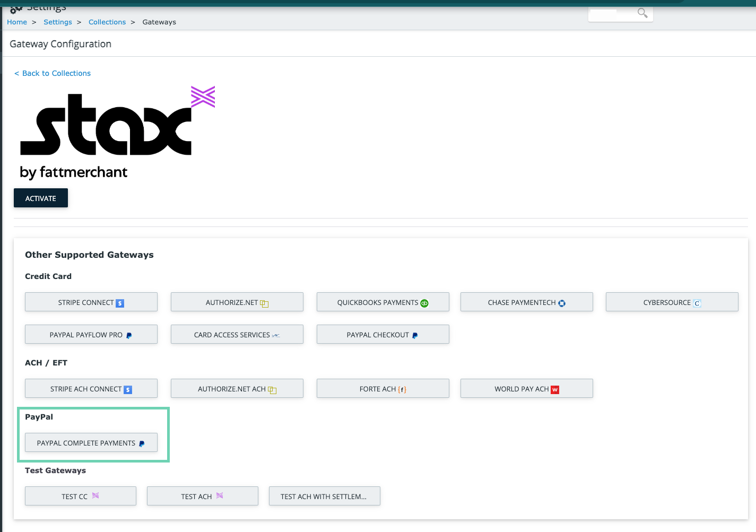Click the Test Gateways section label
756x532 pixels.
pyautogui.click(x=55, y=470)
